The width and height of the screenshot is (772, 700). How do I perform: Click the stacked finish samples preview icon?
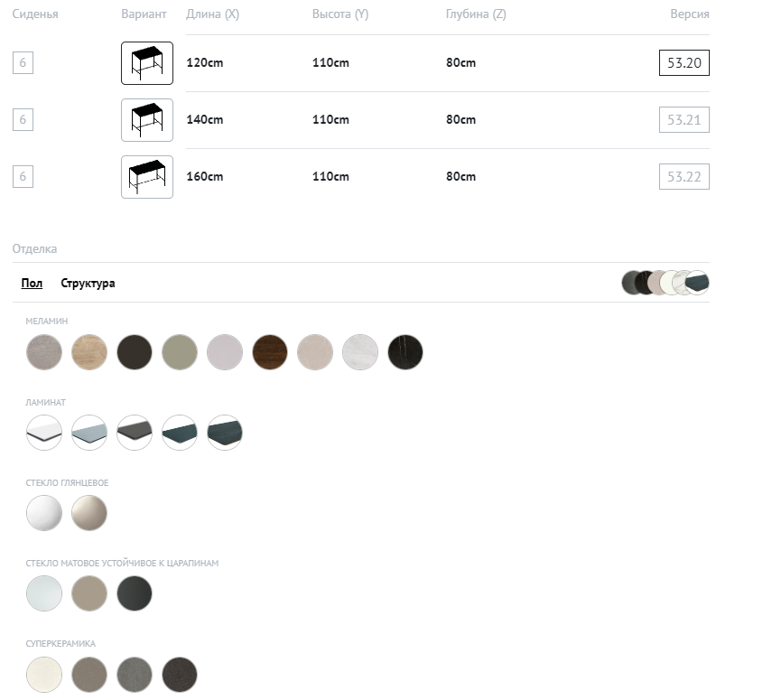pyautogui.click(x=665, y=283)
